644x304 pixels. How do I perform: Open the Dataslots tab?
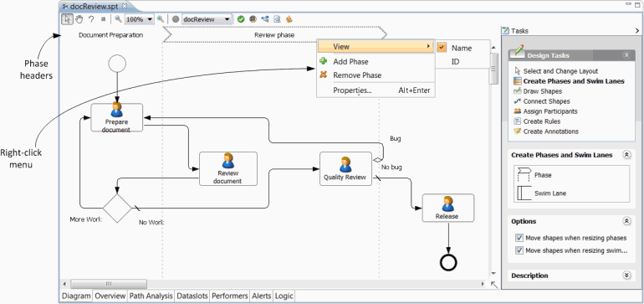192,296
